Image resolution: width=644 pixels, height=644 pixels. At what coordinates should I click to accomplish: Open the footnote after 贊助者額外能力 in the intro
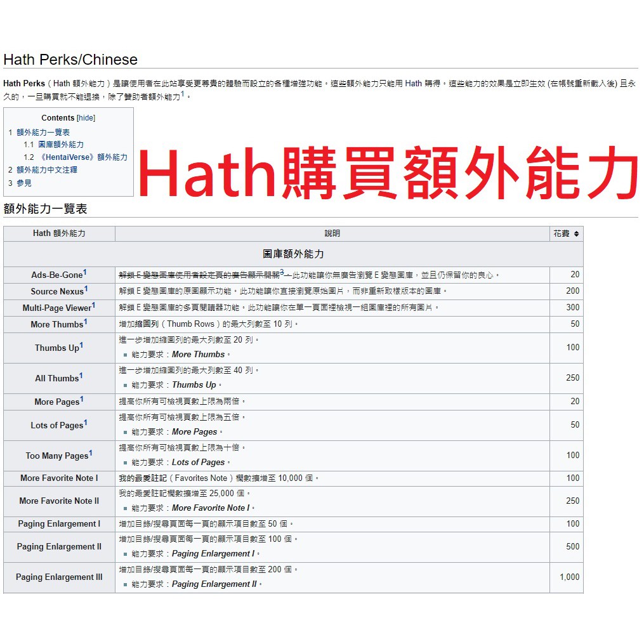coord(183,94)
